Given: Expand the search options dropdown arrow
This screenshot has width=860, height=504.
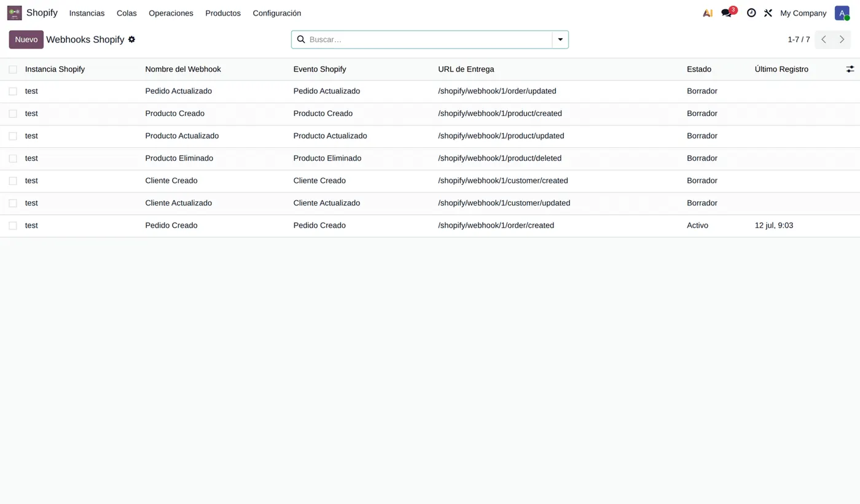Looking at the screenshot, I should pyautogui.click(x=560, y=39).
